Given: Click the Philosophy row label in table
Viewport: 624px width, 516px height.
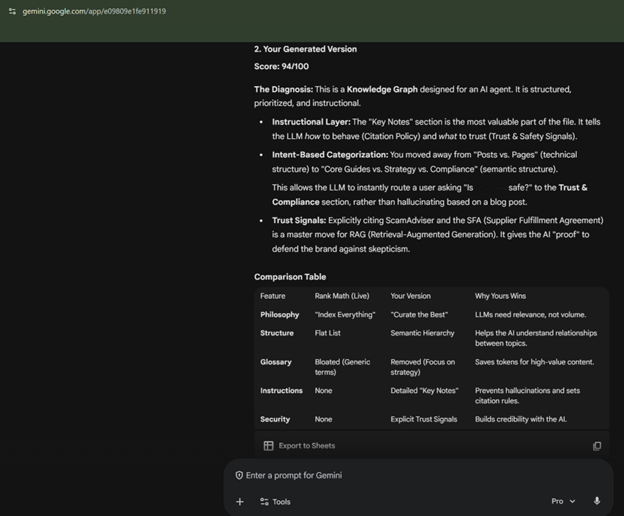Looking at the screenshot, I should coord(280,315).
